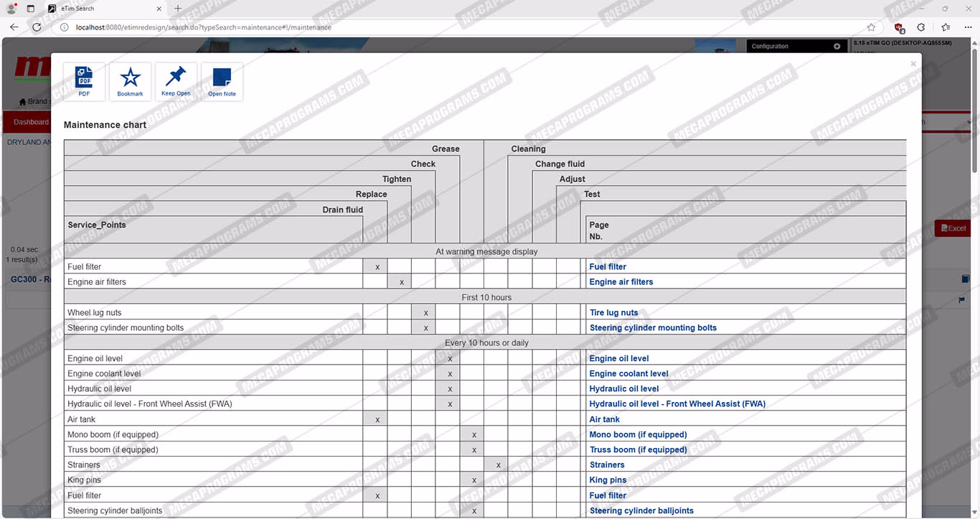Click the Grease column header
This screenshot has width=980, height=519.
coord(446,149)
